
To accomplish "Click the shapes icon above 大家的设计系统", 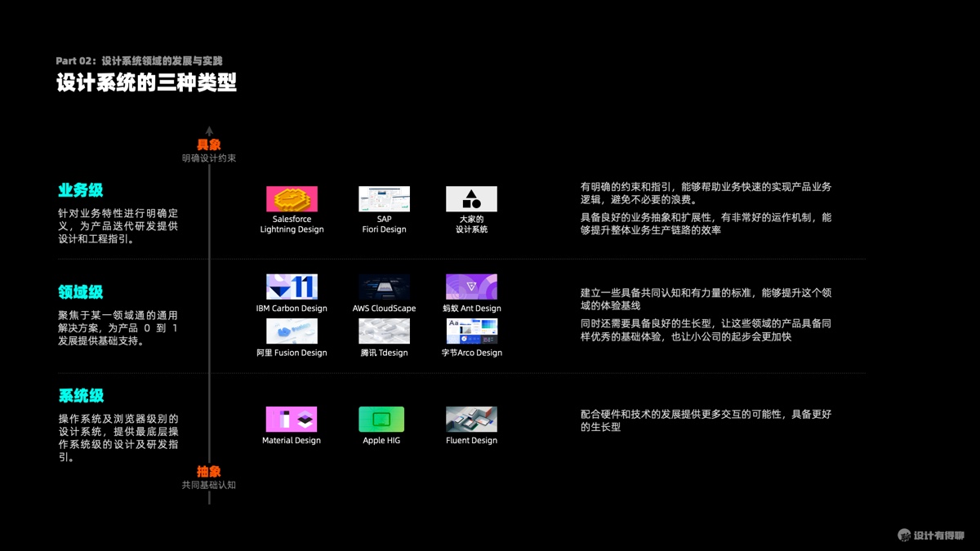I will click(x=471, y=199).
